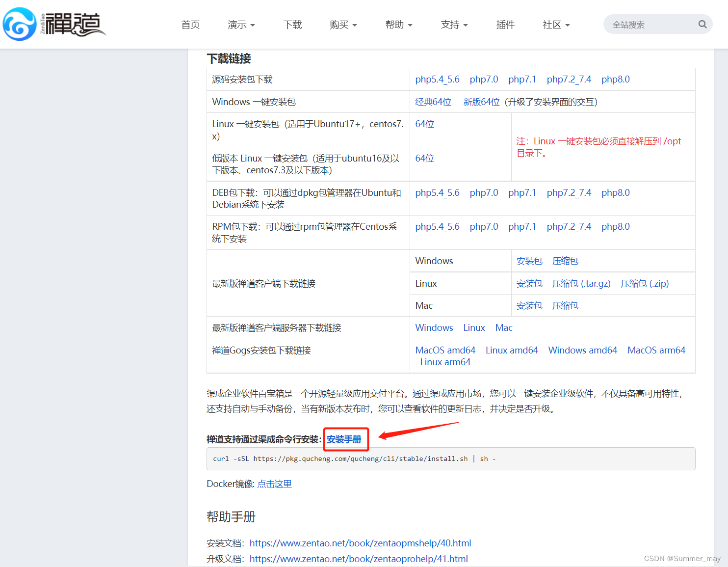
Task: Go to the 下载 menu item
Action: tap(292, 25)
